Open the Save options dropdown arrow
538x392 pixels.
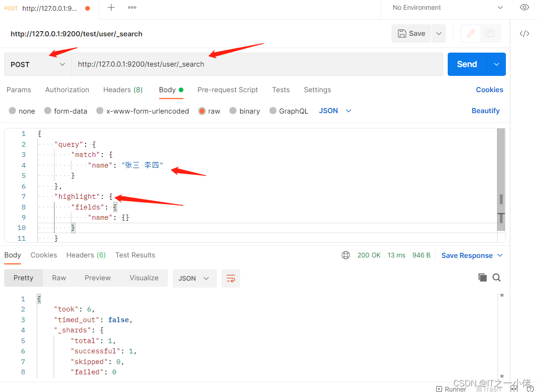pyautogui.click(x=439, y=34)
